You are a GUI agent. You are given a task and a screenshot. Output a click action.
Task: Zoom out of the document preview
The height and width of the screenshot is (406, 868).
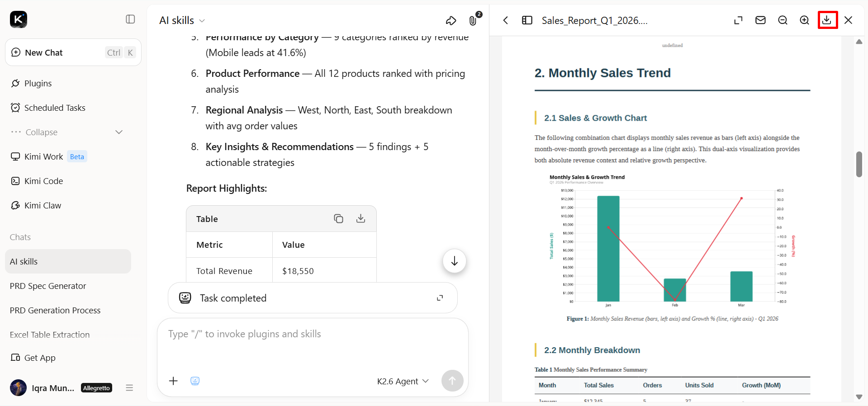[x=783, y=20]
